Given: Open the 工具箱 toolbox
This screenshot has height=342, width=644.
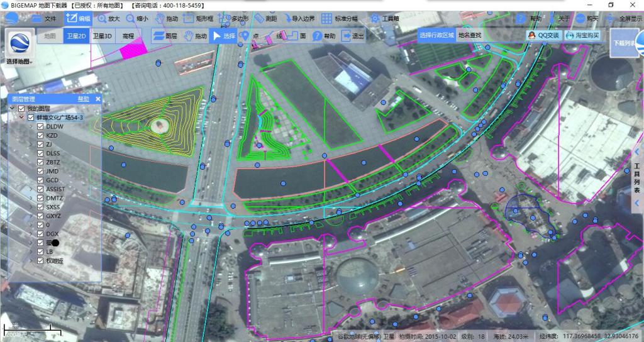Looking at the screenshot, I should pos(384,18).
